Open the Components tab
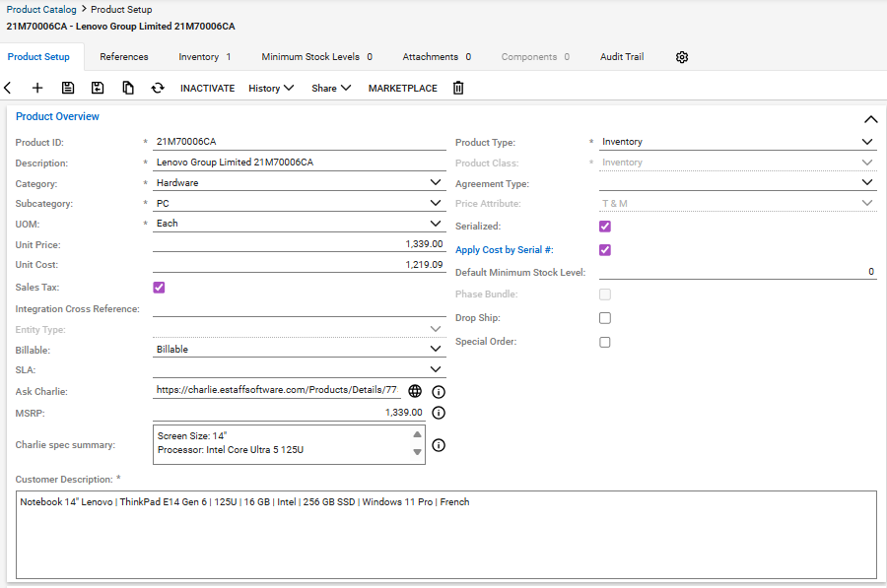The height and width of the screenshot is (588, 887). coord(535,56)
